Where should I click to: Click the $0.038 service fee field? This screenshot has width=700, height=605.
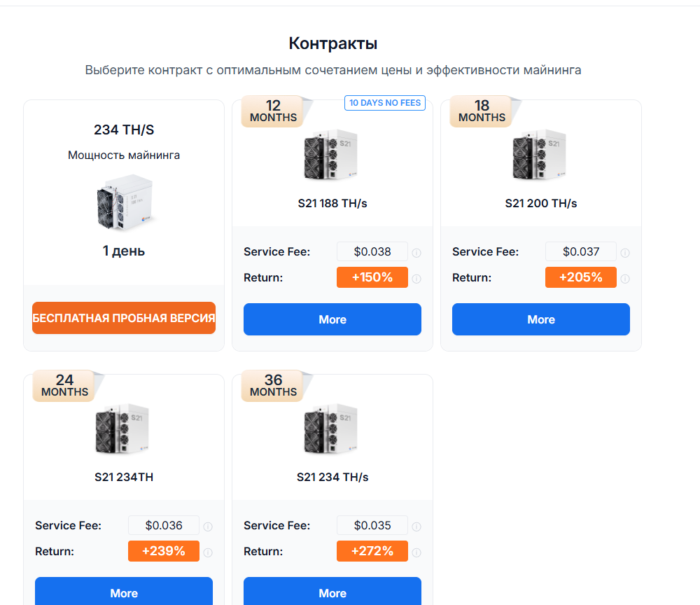click(372, 251)
